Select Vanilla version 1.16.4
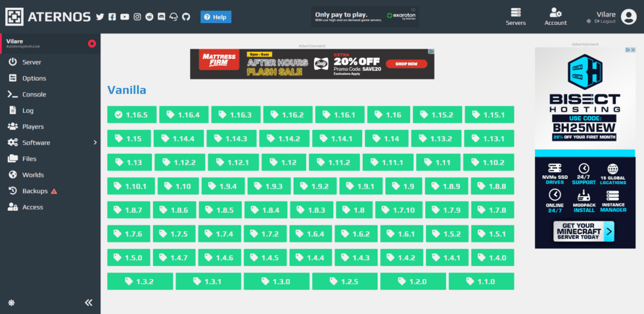 pyautogui.click(x=184, y=114)
